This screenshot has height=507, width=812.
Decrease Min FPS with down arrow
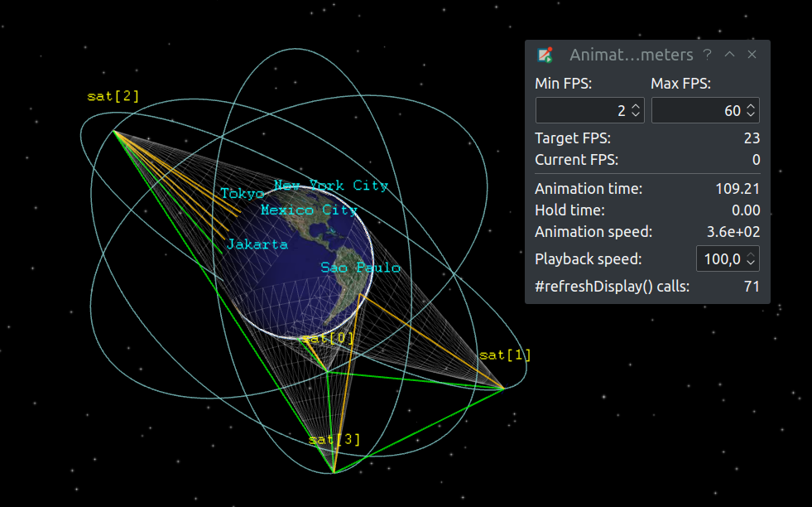click(x=636, y=114)
